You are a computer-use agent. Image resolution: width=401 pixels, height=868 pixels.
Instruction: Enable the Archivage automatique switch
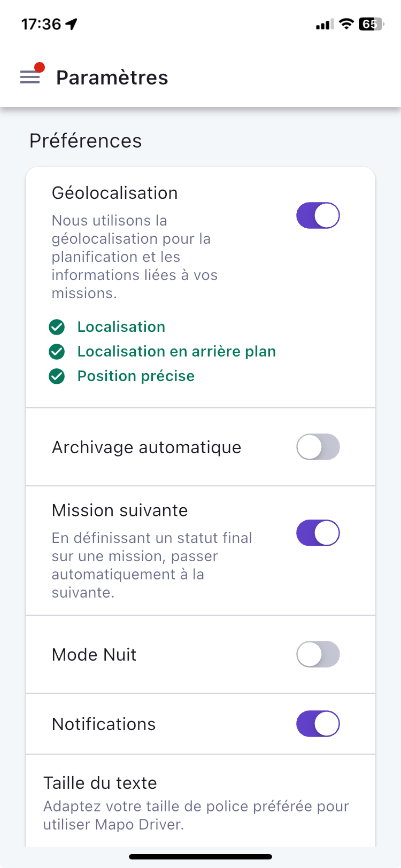pyautogui.click(x=318, y=447)
